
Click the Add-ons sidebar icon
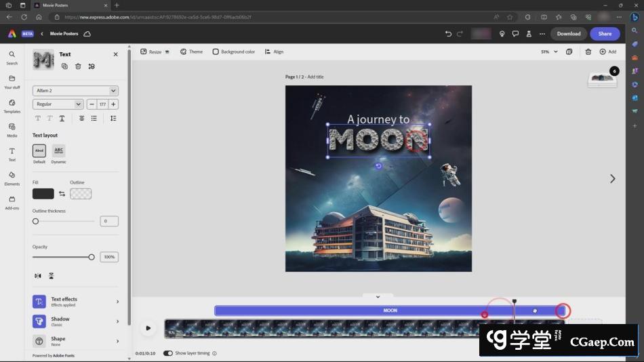(12, 202)
